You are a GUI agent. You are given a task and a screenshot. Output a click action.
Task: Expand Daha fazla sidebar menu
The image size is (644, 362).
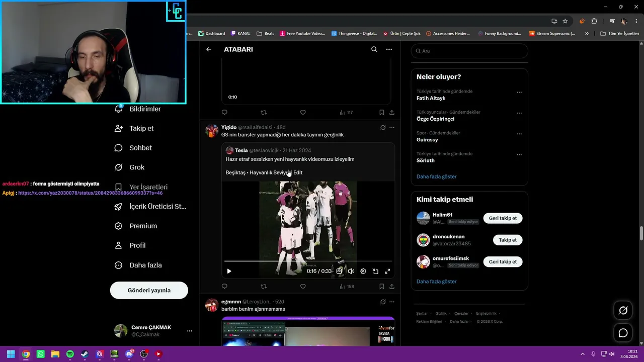click(x=138, y=265)
